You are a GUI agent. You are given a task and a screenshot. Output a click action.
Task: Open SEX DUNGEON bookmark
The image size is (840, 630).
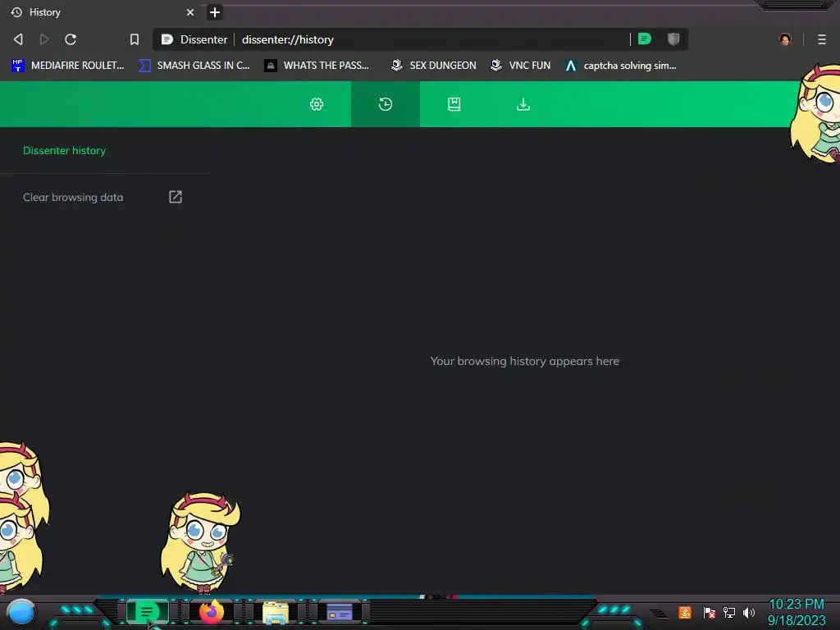click(434, 66)
